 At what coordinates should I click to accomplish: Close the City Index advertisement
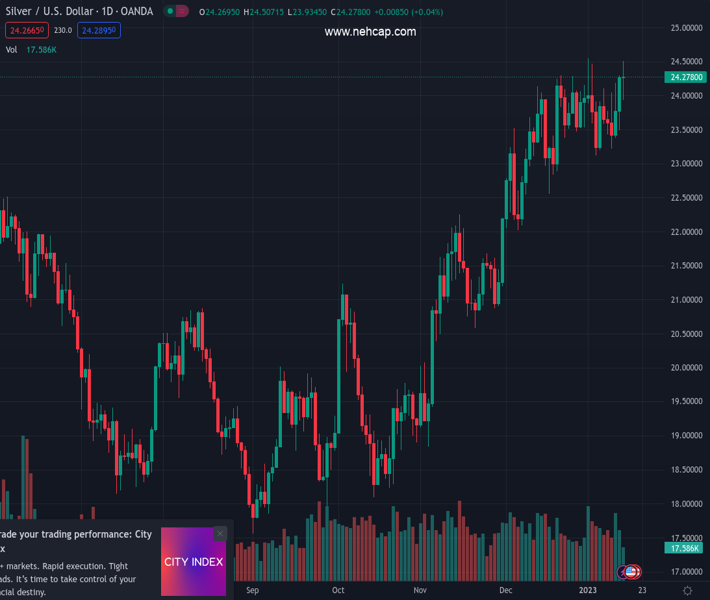pyautogui.click(x=220, y=534)
